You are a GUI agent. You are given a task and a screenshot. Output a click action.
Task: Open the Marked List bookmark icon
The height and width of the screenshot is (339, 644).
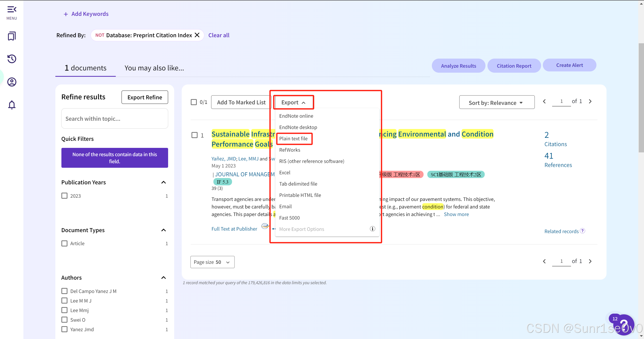pos(12,36)
